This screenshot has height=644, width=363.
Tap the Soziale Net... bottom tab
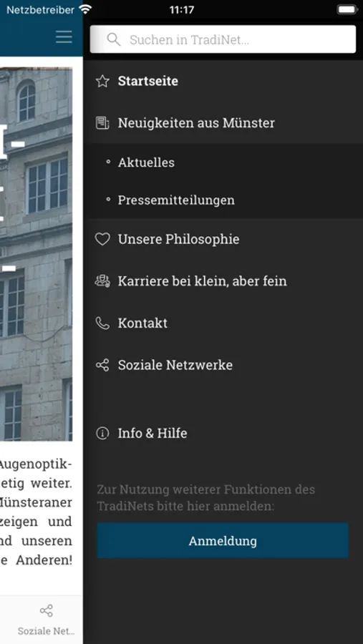click(46, 620)
